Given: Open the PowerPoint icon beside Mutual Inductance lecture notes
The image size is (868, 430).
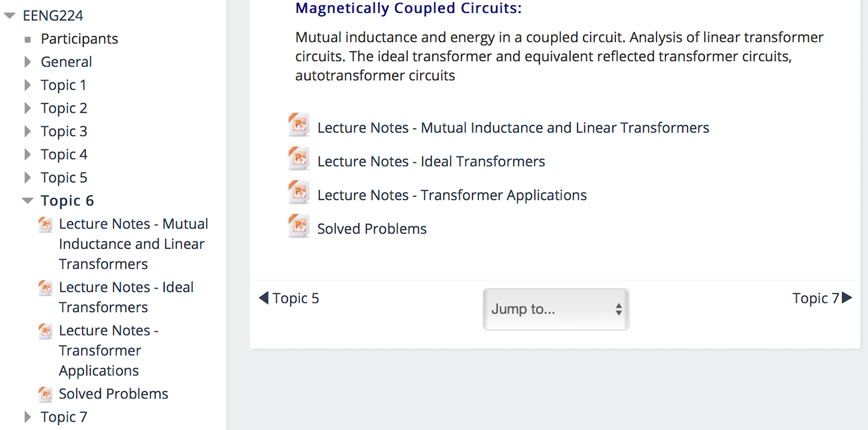Looking at the screenshot, I should pos(299,125).
